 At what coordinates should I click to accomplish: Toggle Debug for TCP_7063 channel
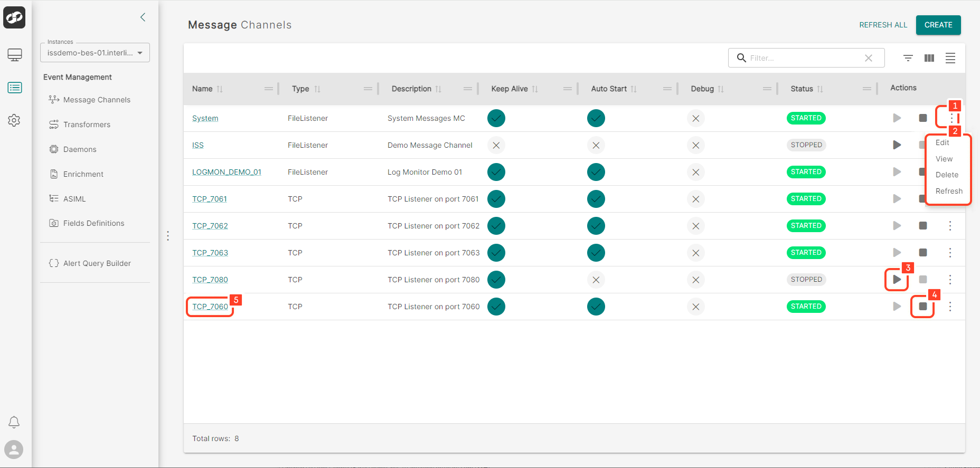point(696,253)
